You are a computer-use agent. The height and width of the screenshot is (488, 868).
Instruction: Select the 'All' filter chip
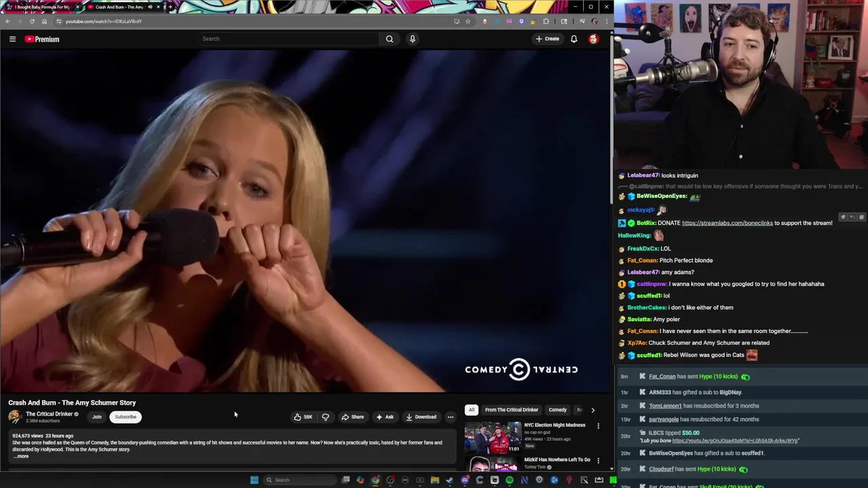(x=471, y=409)
